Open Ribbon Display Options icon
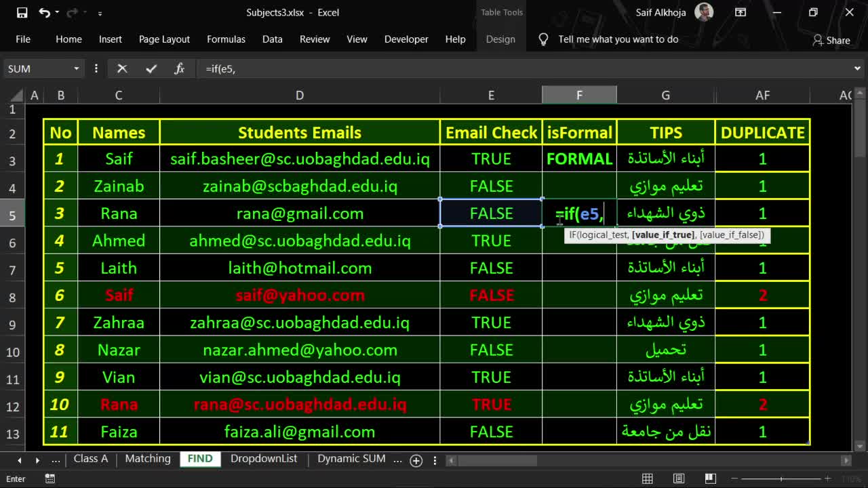This screenshot has height=488, width=868. coord(741,12)
